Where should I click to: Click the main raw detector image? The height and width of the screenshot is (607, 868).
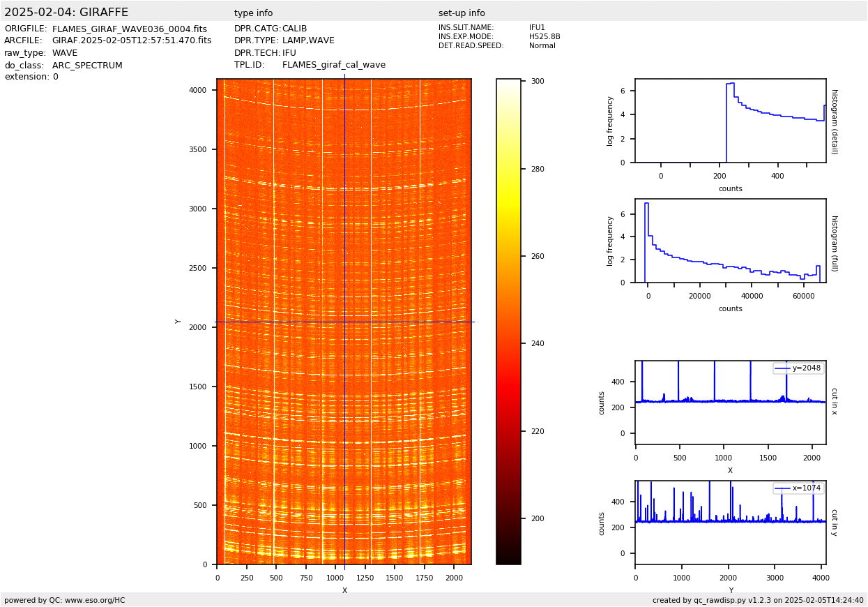pos(344,321)
